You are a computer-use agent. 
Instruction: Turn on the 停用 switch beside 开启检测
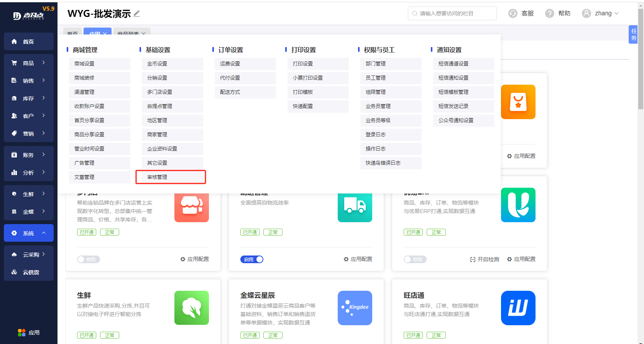415,259
